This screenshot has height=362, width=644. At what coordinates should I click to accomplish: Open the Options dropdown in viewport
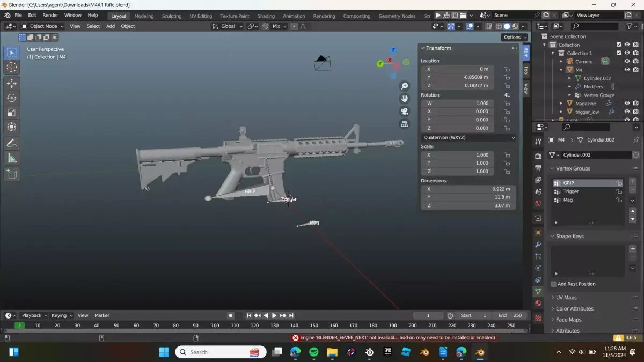[515, 37]
